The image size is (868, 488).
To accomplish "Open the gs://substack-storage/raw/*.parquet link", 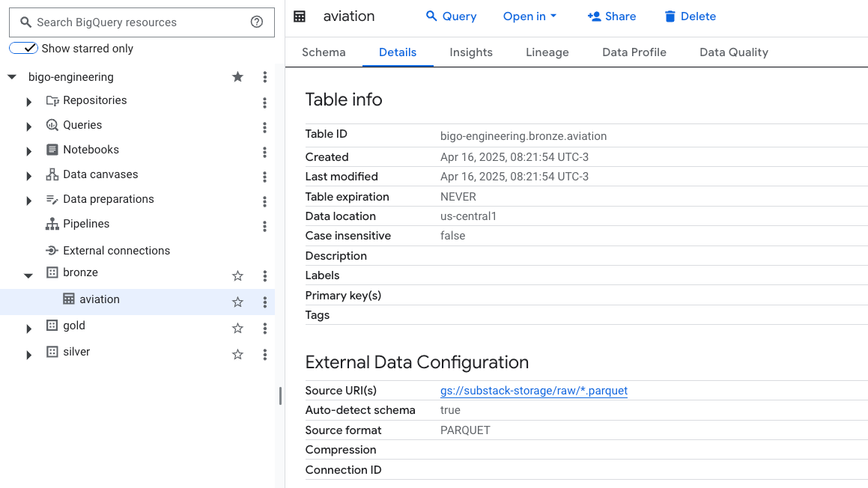I will [x=534, y=391].
